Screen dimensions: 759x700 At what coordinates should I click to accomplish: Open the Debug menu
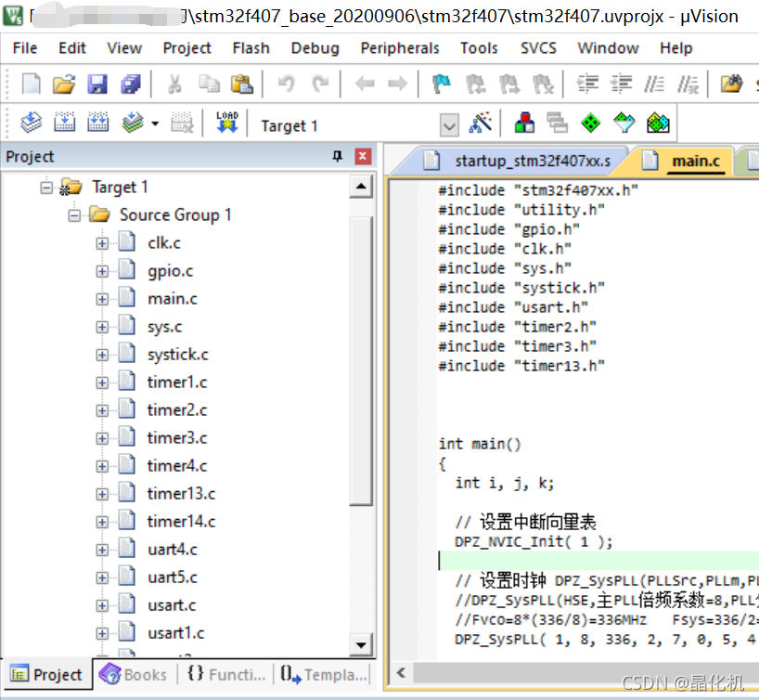point(315,48)
